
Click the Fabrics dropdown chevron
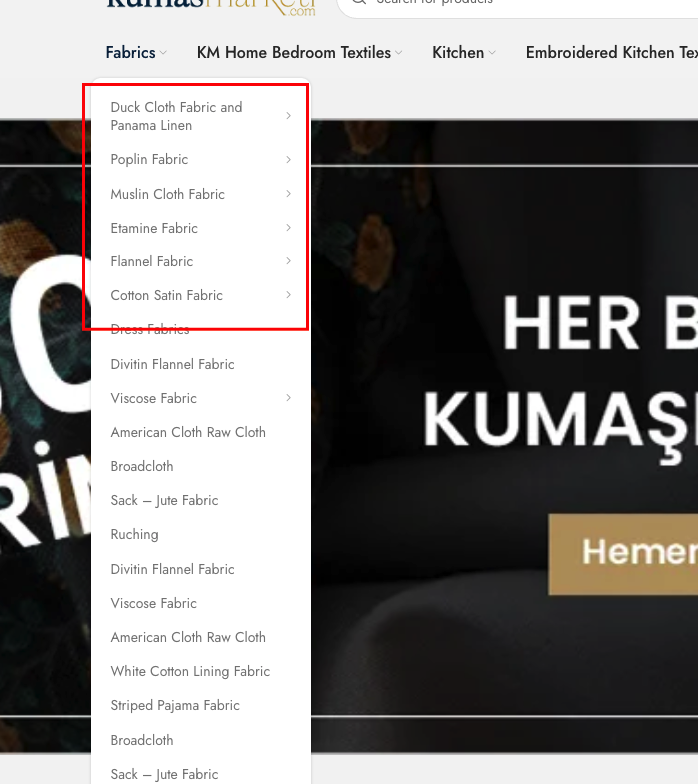pos(163,52)
